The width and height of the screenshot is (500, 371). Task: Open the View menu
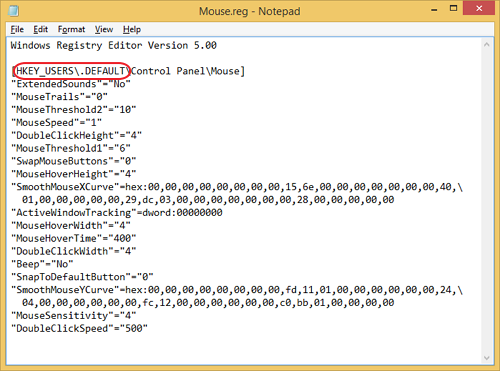pos(104,29)
